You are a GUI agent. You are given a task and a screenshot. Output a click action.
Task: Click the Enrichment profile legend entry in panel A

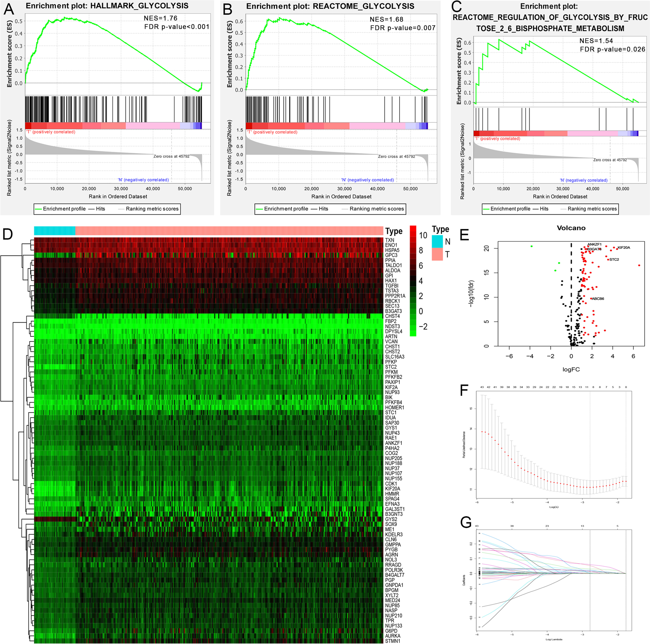[60, 209]
